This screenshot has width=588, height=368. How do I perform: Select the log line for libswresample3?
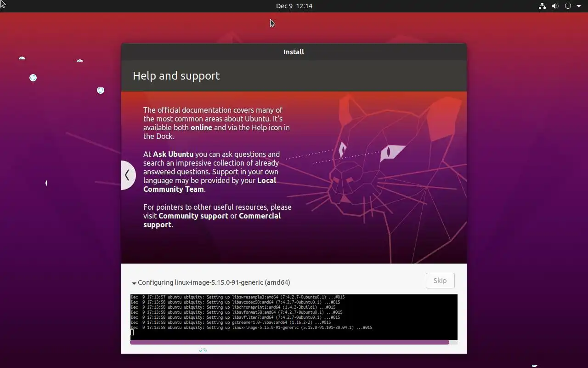tap(237, 297)
